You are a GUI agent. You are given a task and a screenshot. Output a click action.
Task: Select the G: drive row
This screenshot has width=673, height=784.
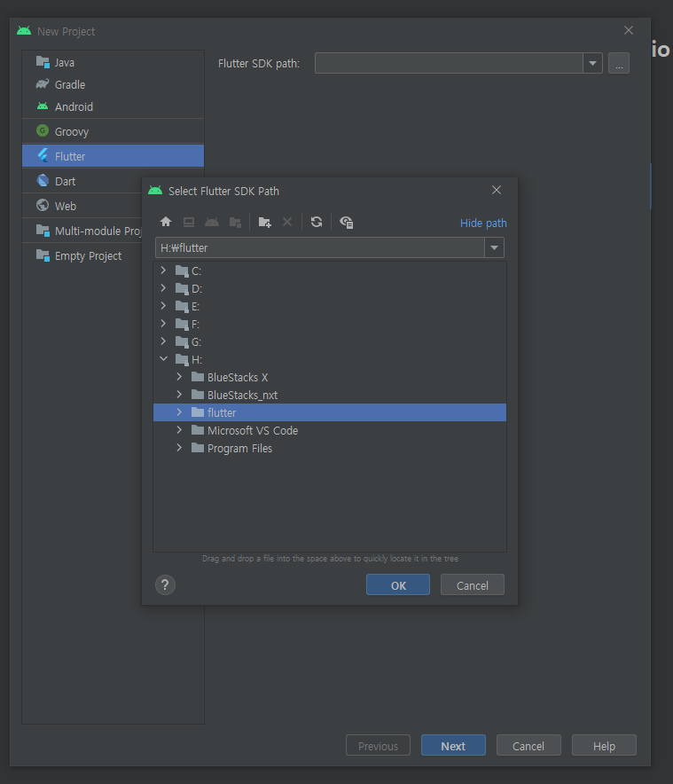tap(330, 342)
